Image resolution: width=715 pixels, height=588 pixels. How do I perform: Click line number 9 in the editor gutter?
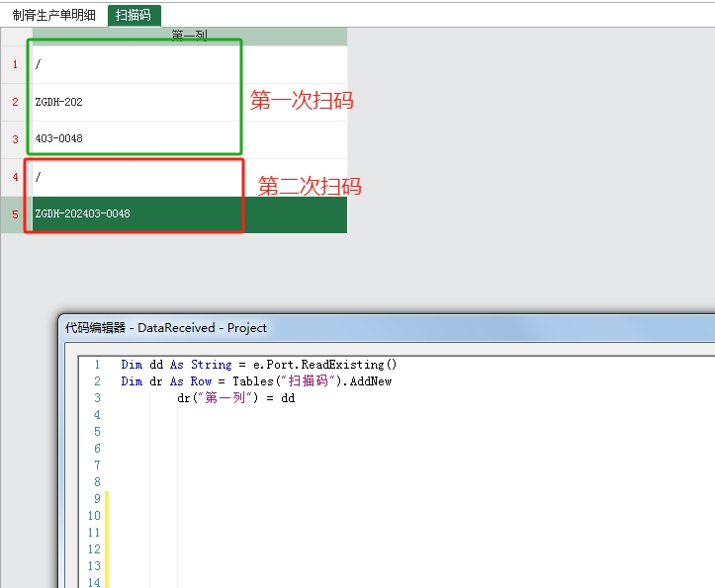tap(97, 499)
